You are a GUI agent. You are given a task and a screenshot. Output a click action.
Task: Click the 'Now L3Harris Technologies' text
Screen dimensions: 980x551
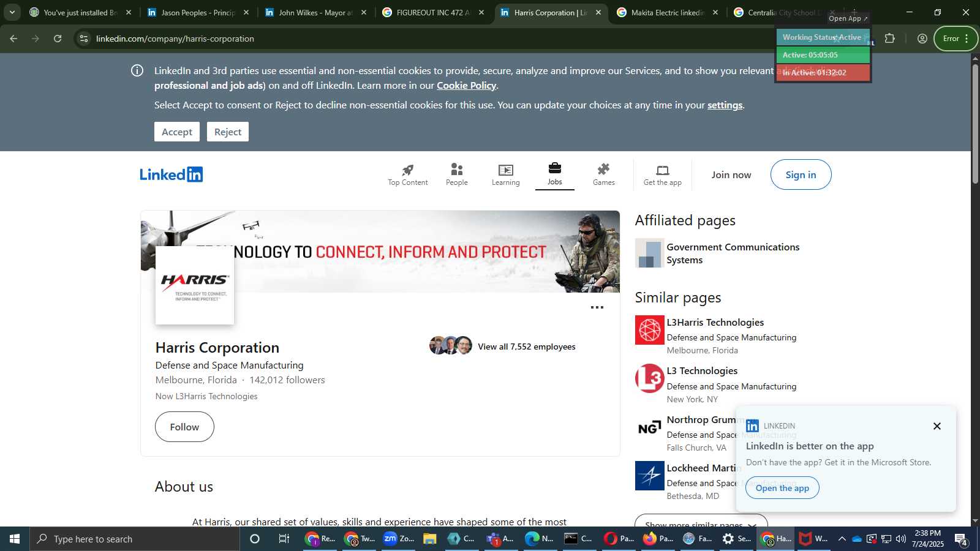point(206,396)
